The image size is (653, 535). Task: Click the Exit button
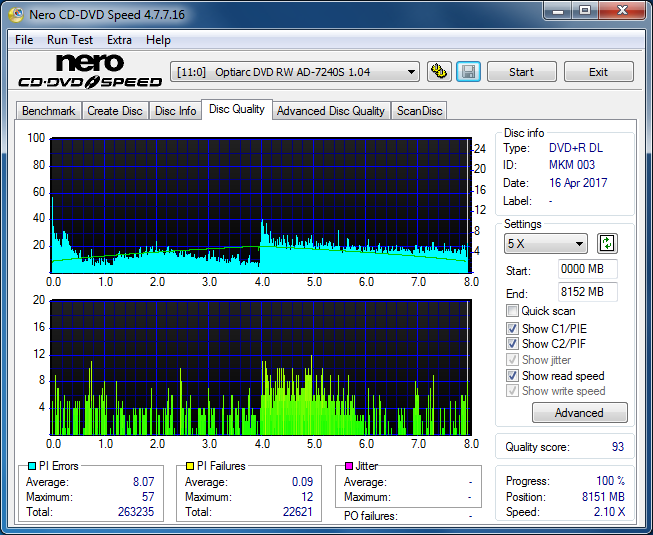[598, 72]
